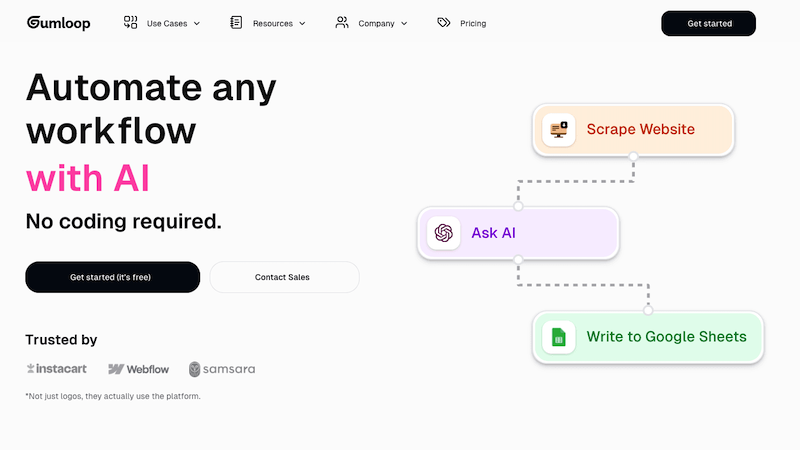Image resolution: width=800 pixels, height=450 pixels.
Task: Click the Contact Sales button
Action: click(x=285, y=277)
